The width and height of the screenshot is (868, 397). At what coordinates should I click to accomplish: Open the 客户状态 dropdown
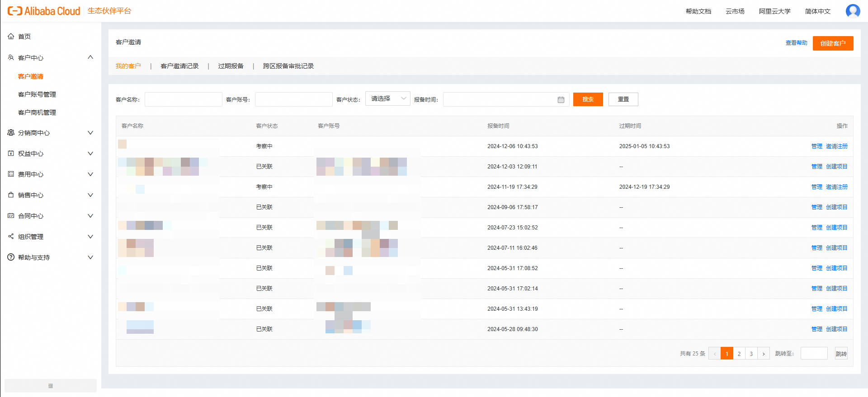tap(388, 98)
